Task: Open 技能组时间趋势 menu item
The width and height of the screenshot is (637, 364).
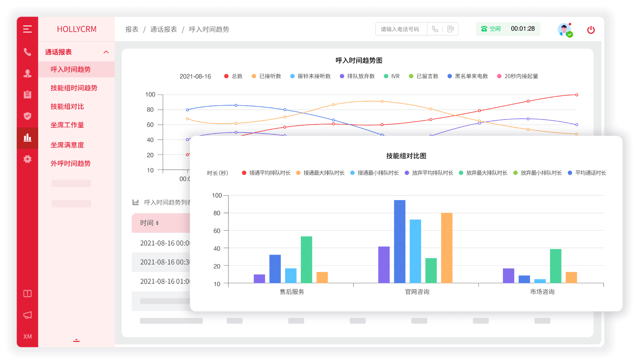Action: (x=74, y=88)
